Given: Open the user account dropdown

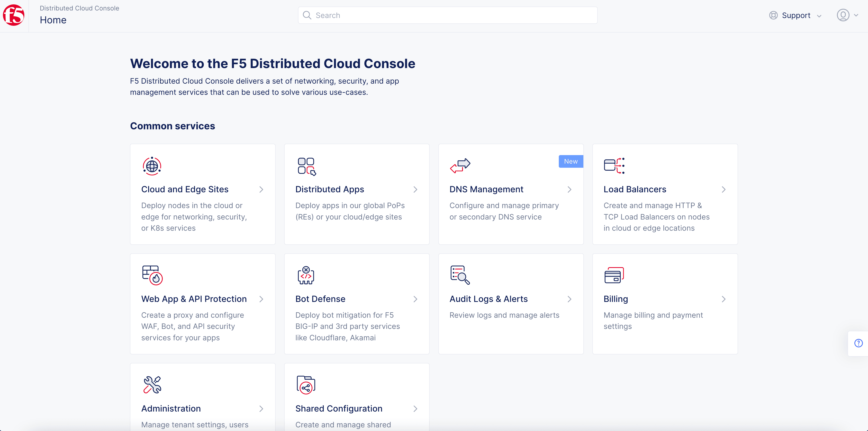Looking at the screenshot, I should click(847, 15).
